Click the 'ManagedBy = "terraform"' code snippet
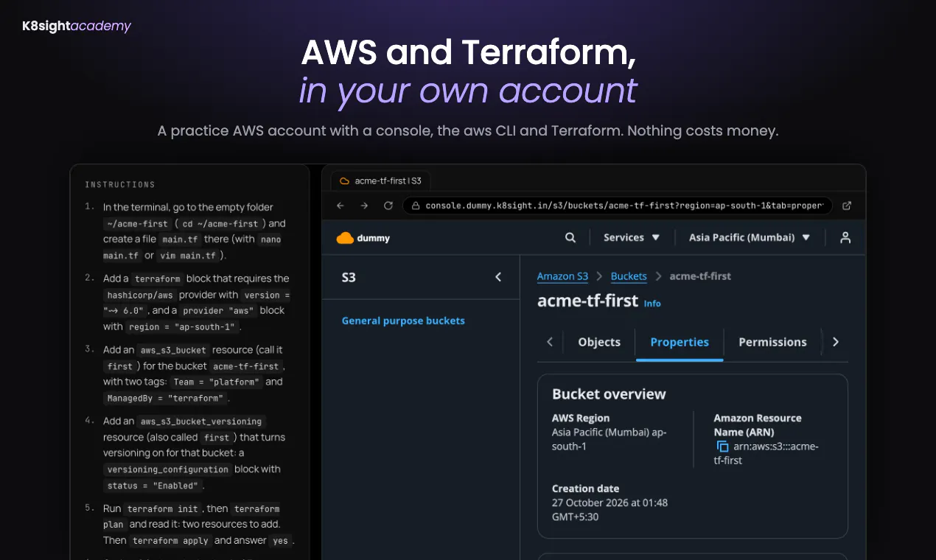 pos(165,399)
